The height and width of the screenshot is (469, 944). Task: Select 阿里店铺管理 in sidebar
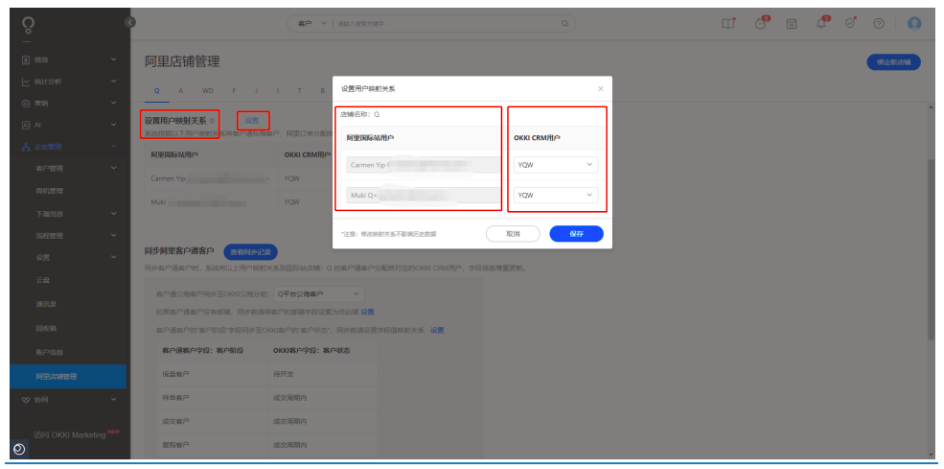[68, 376]
